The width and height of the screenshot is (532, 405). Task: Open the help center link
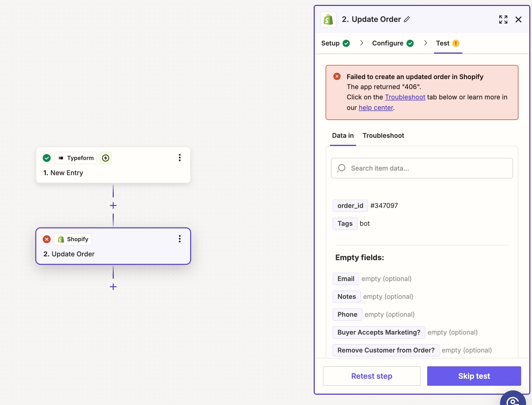376,108
